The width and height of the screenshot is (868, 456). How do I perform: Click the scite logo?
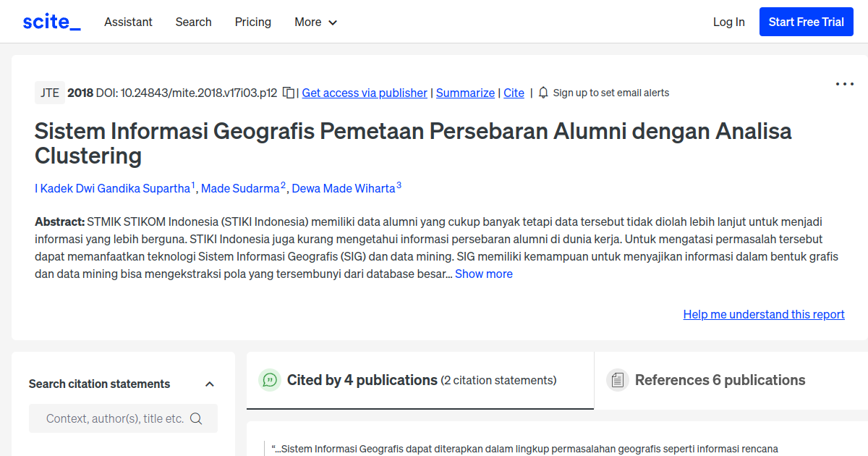point(51,21)
